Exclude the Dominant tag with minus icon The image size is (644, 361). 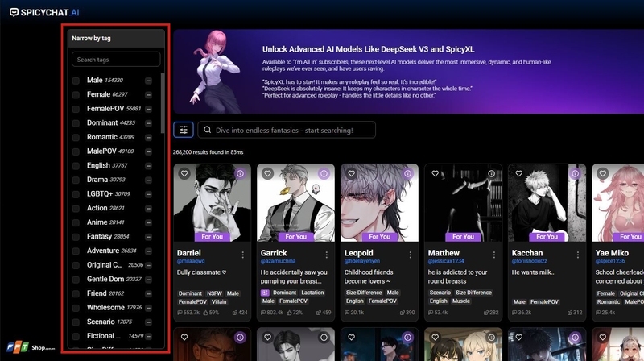pos(148,123)
